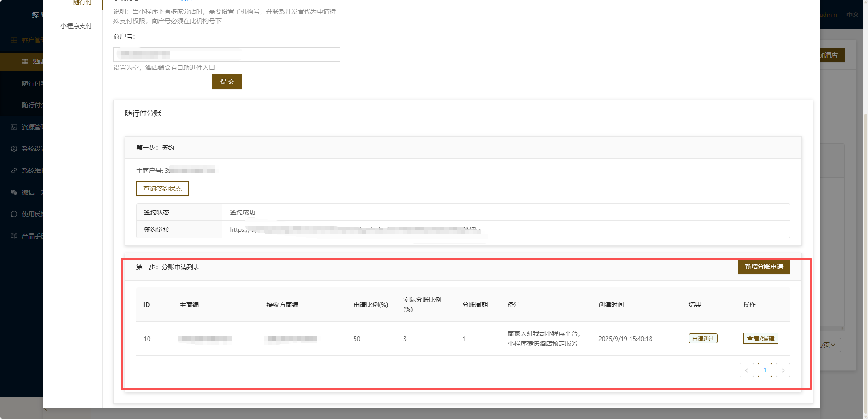868x419 pixels.
Task: Open the admin user menu
Action: tap(829, 15)
